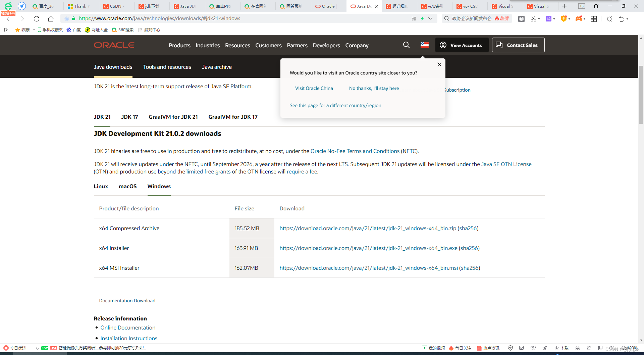Viewport: 644px width, 355px height.
Task: Open the 手机收藏夹 bookmark
Action: (50, 30)
